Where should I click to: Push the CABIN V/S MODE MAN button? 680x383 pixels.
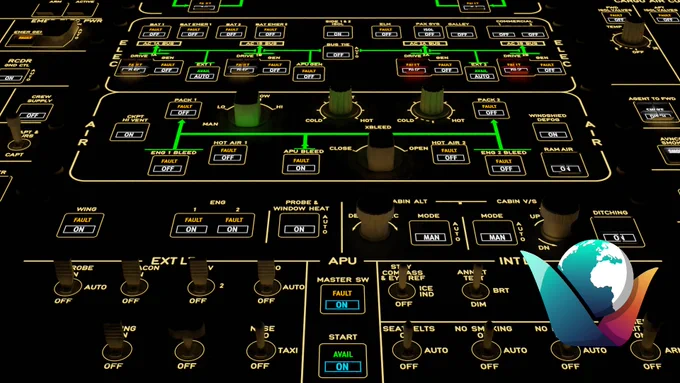[x=496, y=233]
